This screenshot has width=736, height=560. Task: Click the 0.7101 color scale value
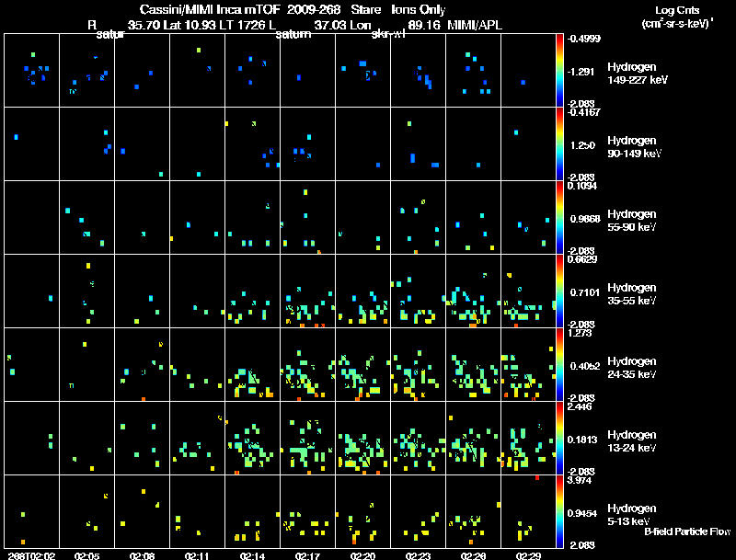point(585,292)
